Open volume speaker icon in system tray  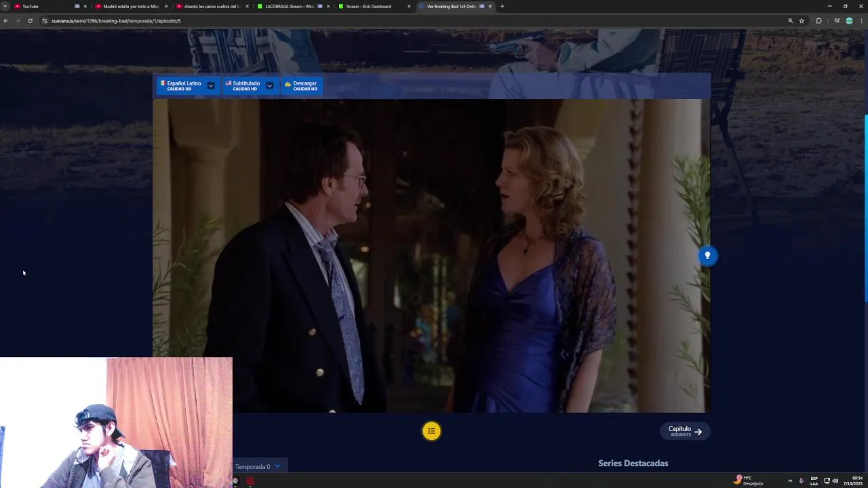835,481
